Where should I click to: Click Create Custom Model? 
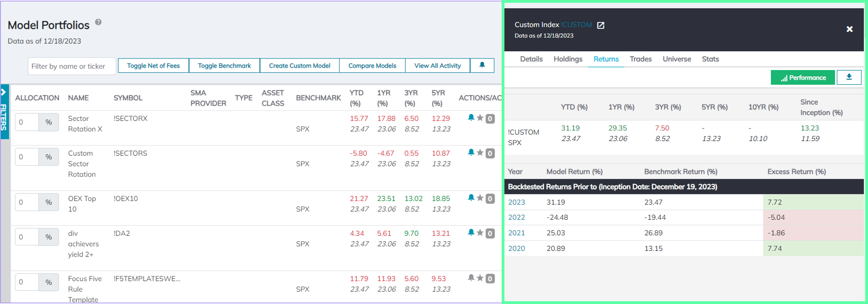pos(299,65)
